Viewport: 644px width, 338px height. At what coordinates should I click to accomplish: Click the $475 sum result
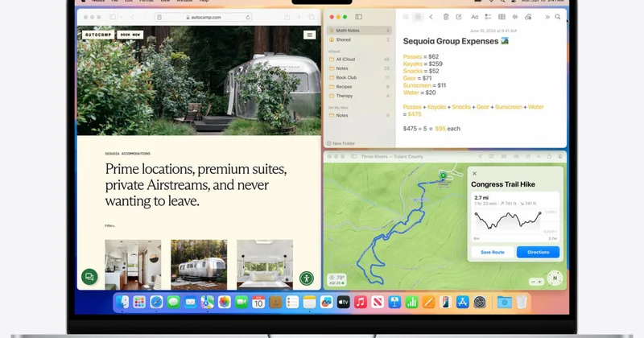pos(415,114)
